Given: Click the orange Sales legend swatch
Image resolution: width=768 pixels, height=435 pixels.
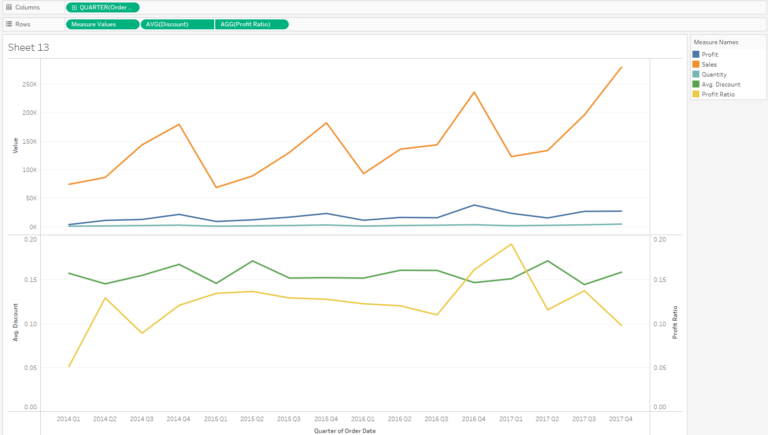Looking at the screenshot, I should coord(696,64).
